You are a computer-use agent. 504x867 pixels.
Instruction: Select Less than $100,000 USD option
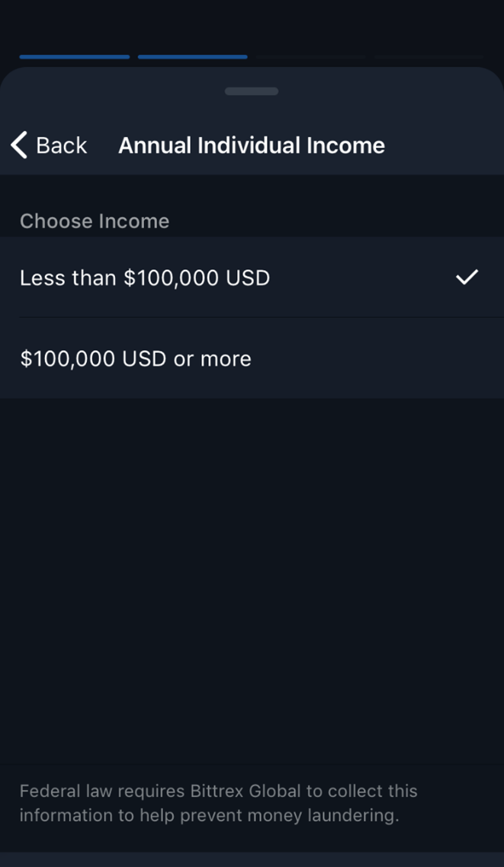pyautogui.click(x=252, y=277)
